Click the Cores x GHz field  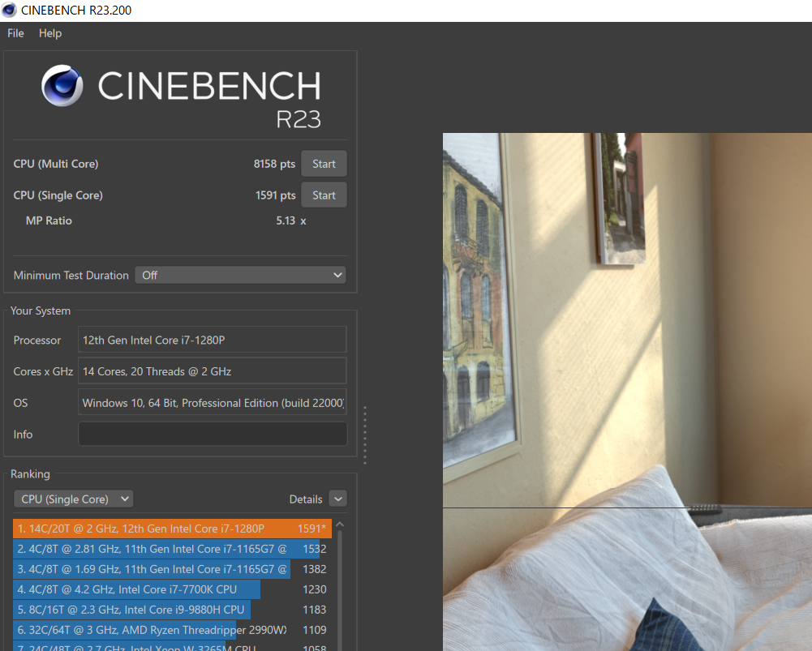click(x=213, y=371)
